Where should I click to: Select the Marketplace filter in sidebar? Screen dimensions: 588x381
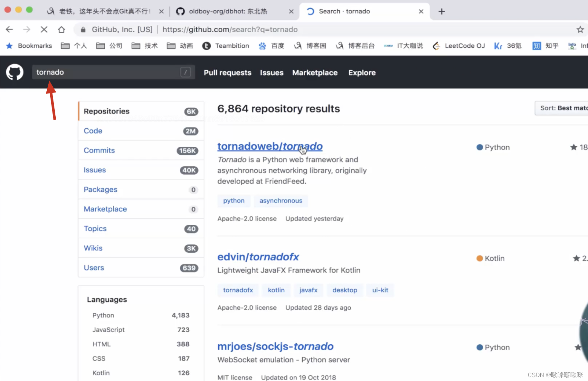point(141,209)
